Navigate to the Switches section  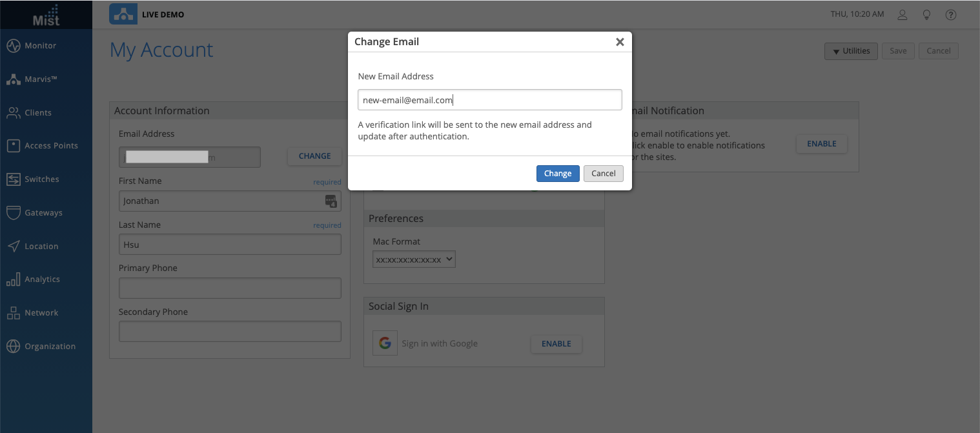point(41,179)
